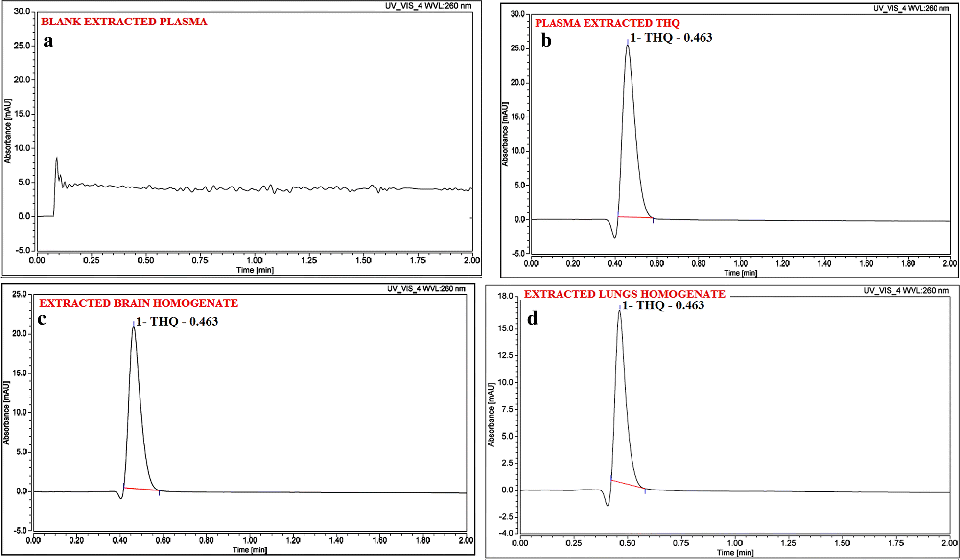
Task: Click the initial spike in blank plasma trace
Action: click(x=57, y=158)
